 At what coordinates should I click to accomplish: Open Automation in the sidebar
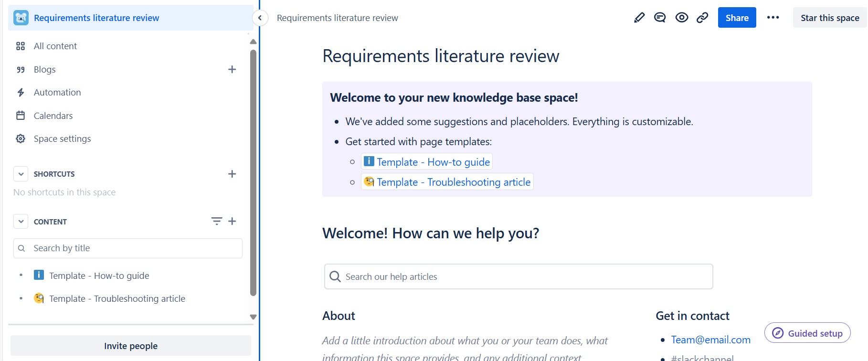point(57,92)
